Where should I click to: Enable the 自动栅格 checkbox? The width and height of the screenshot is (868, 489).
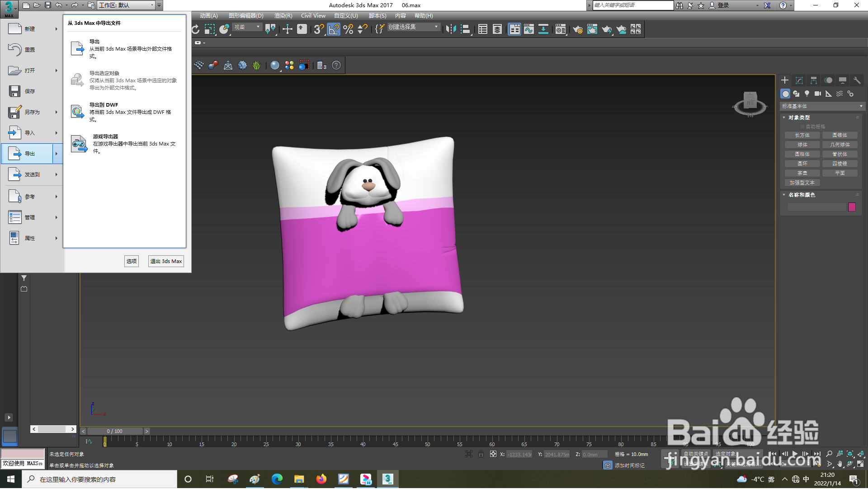click(x=802, y=127)
